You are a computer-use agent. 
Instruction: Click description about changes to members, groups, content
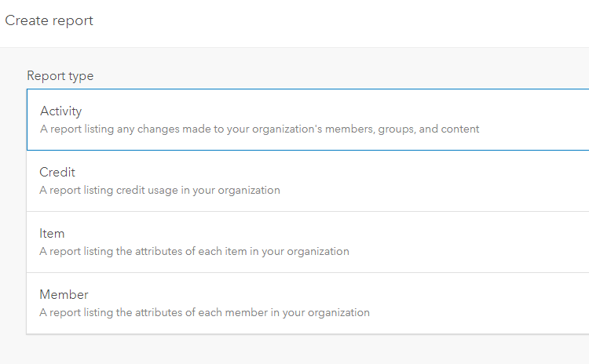pos(259,129)
